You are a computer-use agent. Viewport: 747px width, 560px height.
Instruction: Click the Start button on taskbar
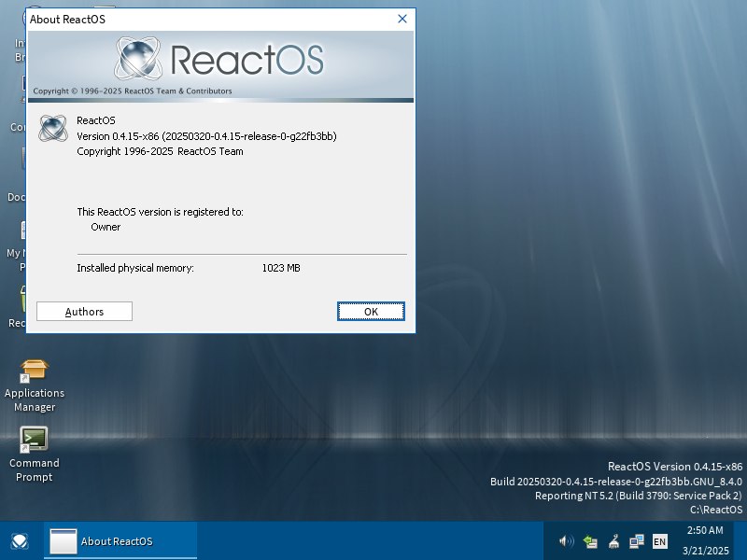coord(19,541)
